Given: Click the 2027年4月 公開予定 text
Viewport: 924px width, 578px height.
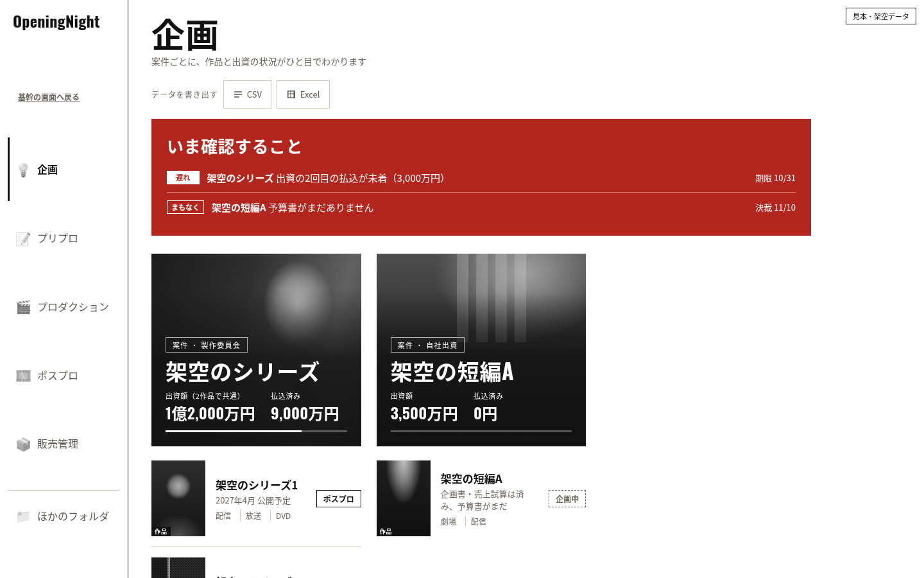Looking at the screenshot, I should (x=253, y=501).
